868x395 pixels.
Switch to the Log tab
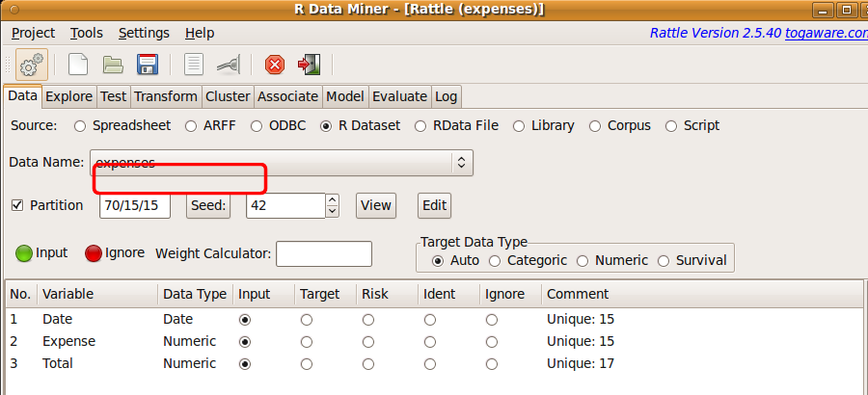[x=447, y=96]
